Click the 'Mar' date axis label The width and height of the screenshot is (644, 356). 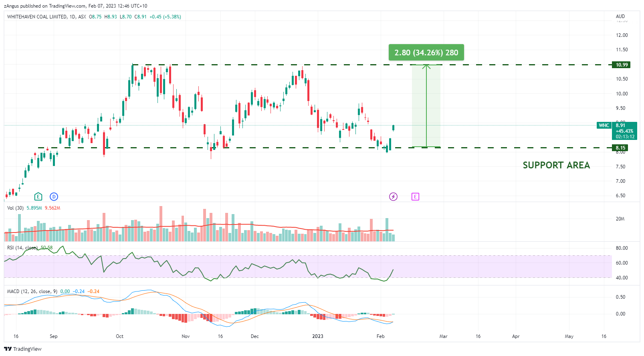[443, 336]
